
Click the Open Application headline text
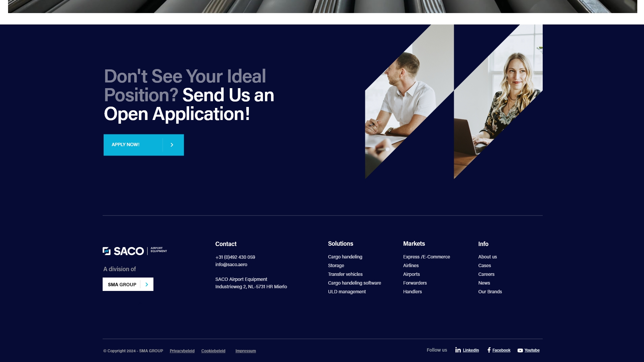[189, 95]
